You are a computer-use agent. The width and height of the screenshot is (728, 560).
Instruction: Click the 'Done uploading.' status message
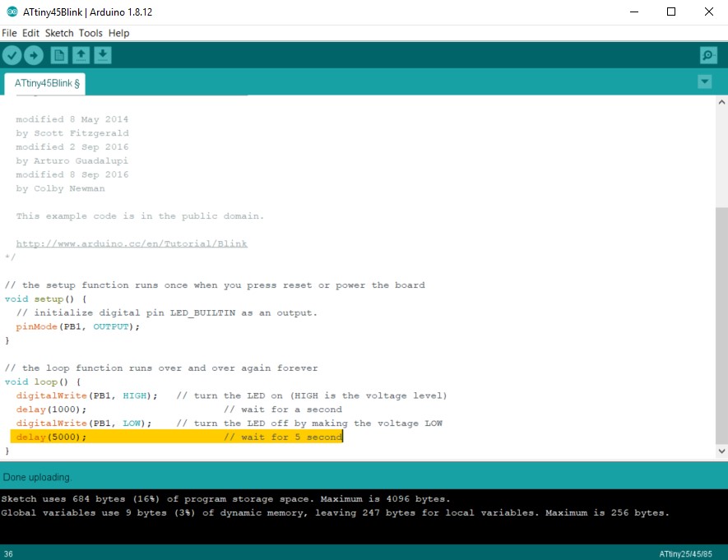coord(37,477)
